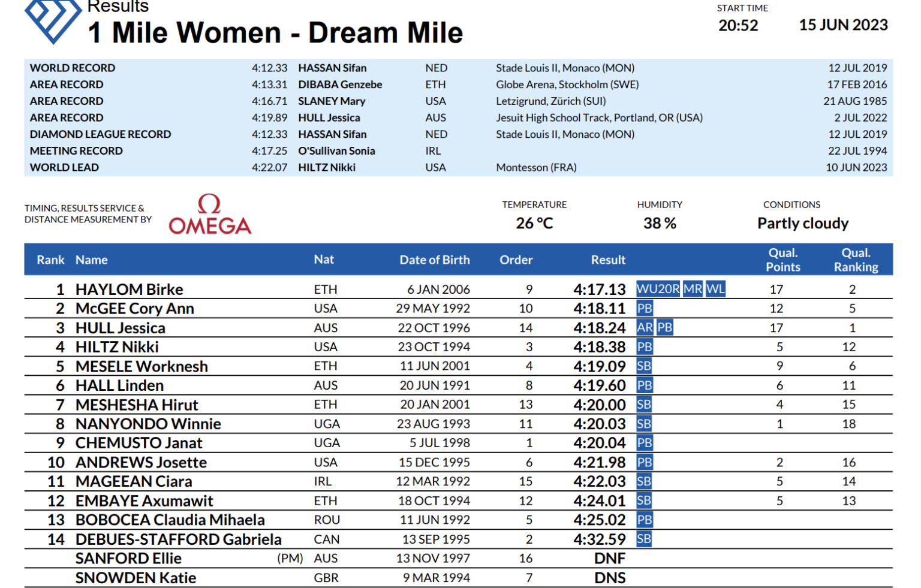Click the DNF result for Sanford Ellie
Screen dimensions: 921x588
coord(610,559)
